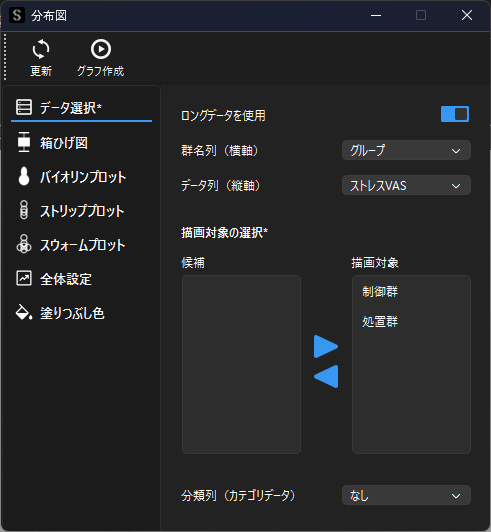This screenshot has width=491, height=532.
Task: Click the chart icon beside 全体設定
Action: click(24, 279)
